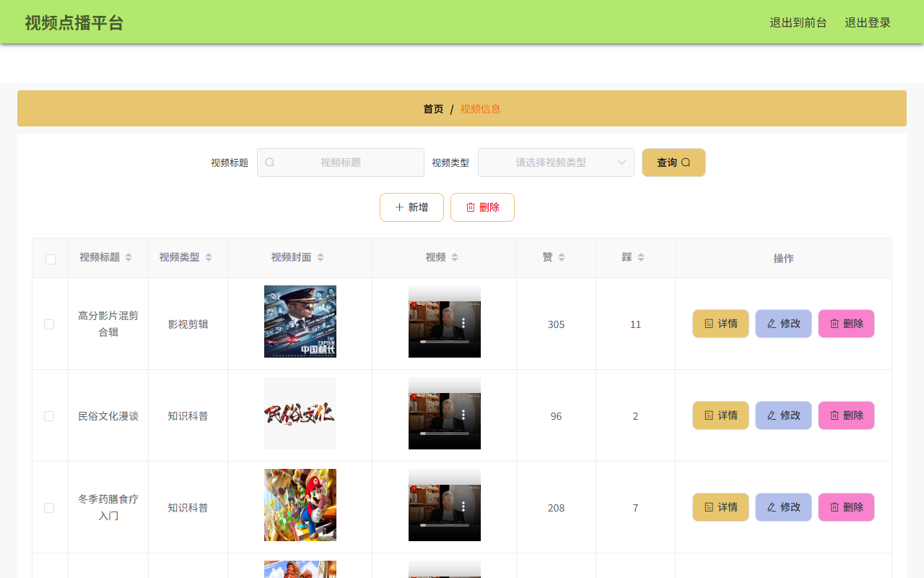Click the 民俗文化漫谈 video progress bar

445,433
